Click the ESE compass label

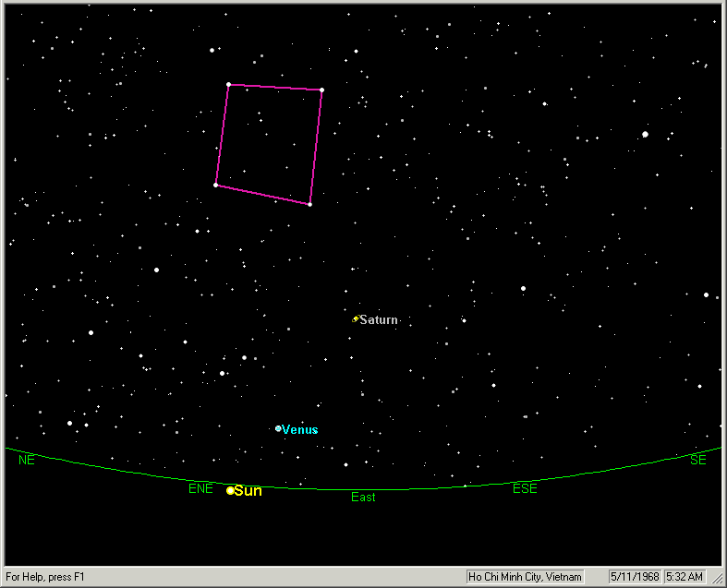(x=525, y=489)
